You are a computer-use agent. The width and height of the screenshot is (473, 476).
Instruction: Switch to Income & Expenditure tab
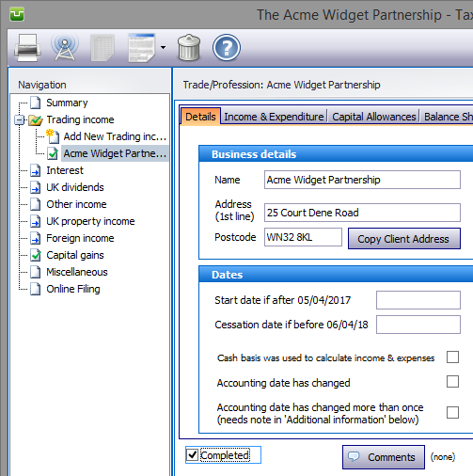click(x=274, y=117)
